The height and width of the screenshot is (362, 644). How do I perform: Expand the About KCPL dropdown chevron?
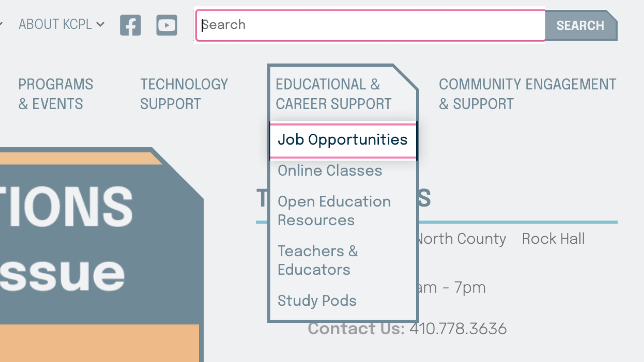click(100, 24)
